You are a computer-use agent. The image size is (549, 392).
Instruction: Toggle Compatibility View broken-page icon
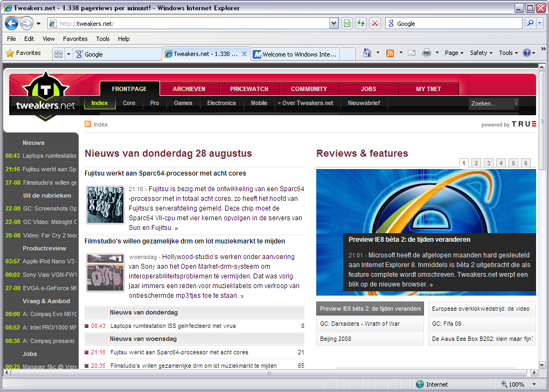[347, 24]
